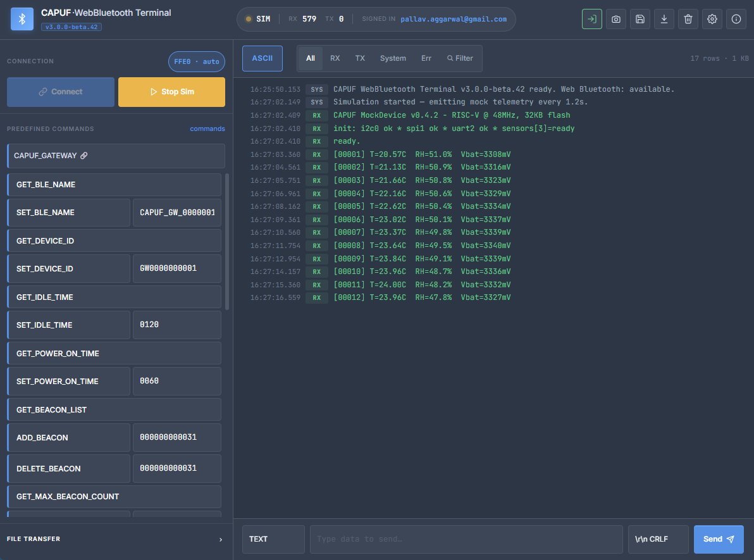Click the commands list scrollbar
This screenshot has width=754, height=560.
(227, 242)
